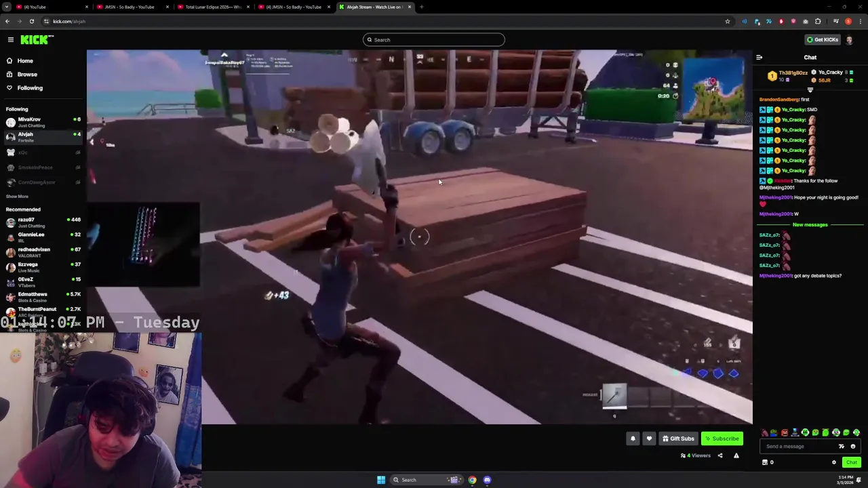The width and height of the screenshot is (868, 488).
Task: Open the Chrome three-dot menu
Action: pos(861,22)
